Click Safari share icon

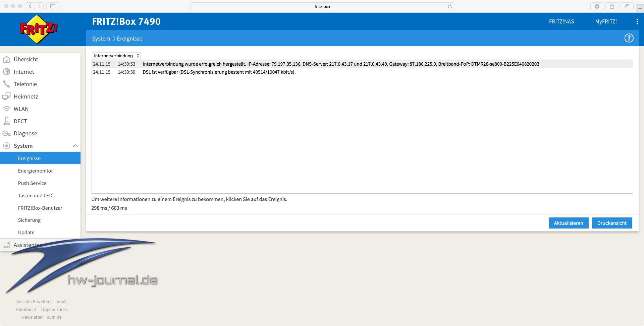click(612, 6)
